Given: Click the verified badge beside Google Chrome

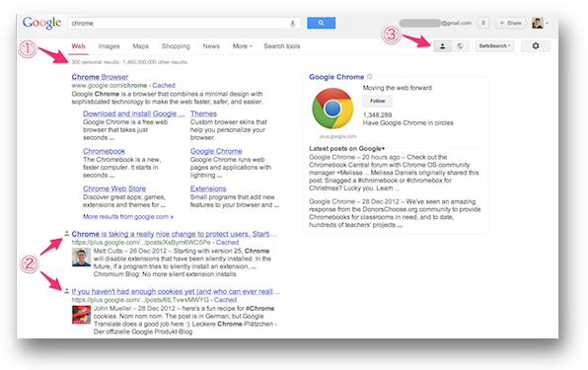Looking at the screenshot, I should (370, 77).
